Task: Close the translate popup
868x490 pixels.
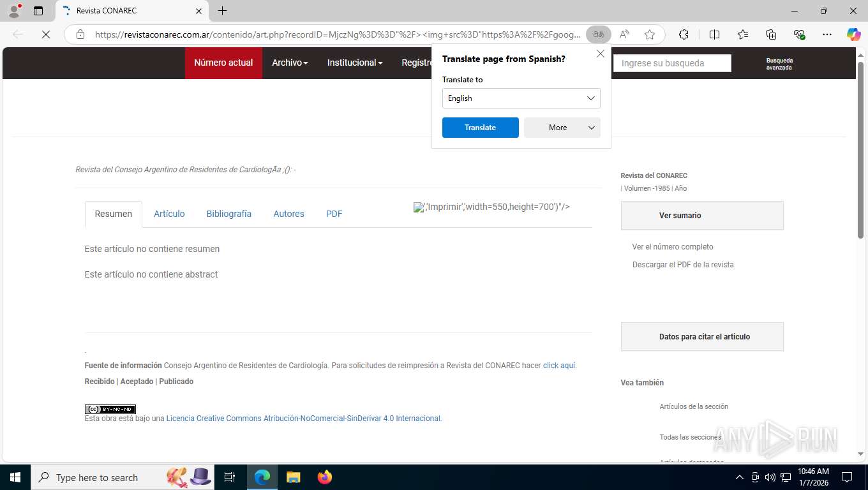Action: coord(601,54)
